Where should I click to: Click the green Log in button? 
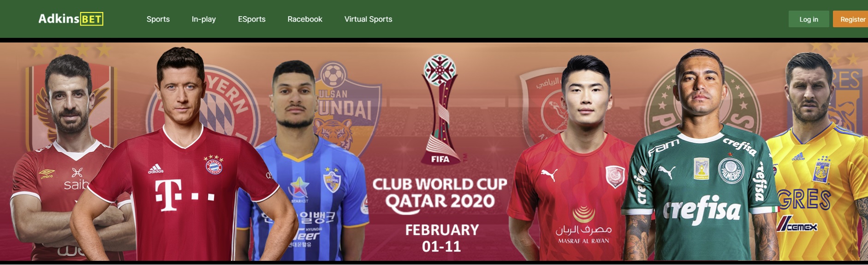(x=809, y=19)
